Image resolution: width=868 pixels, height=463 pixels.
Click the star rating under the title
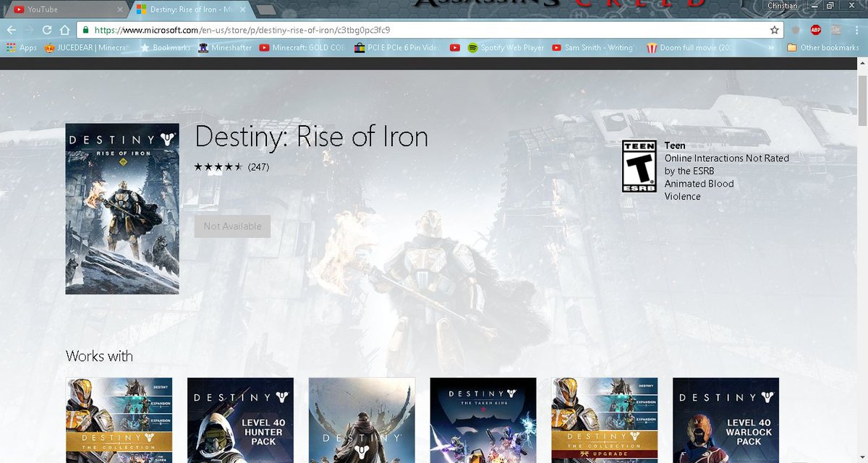click(218, 167)
